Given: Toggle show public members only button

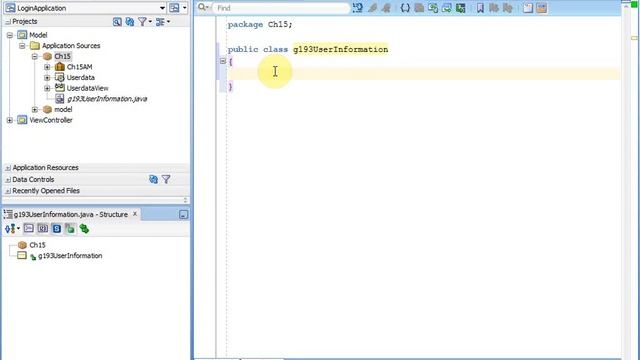Looking at the screenshot, I should click(70, 229).
